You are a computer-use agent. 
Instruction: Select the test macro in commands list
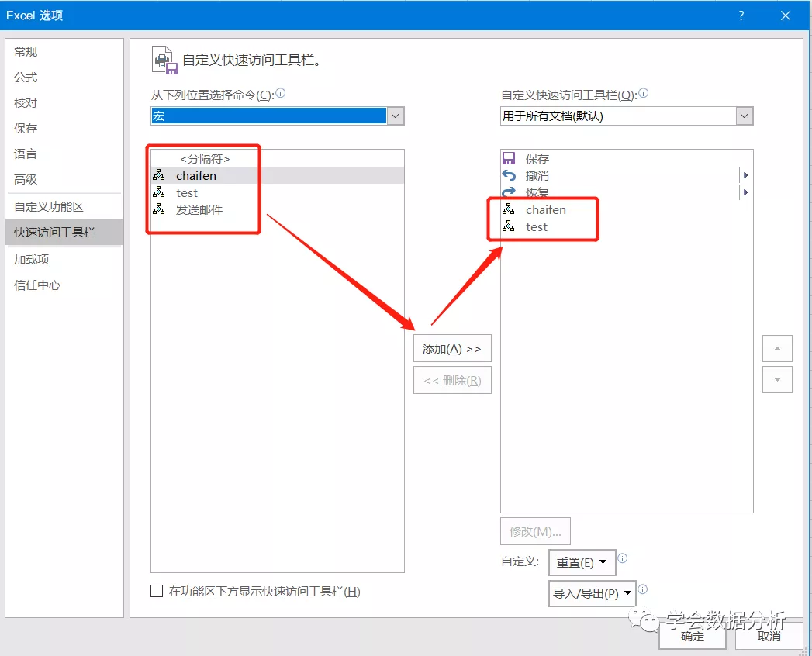click(277, 192)
